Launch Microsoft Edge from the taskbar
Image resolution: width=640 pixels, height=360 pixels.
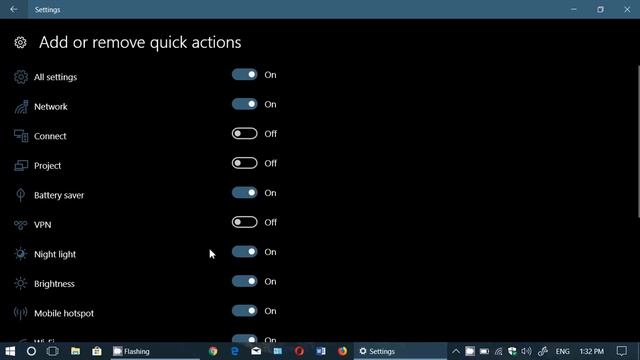click(x=235, y=351)
